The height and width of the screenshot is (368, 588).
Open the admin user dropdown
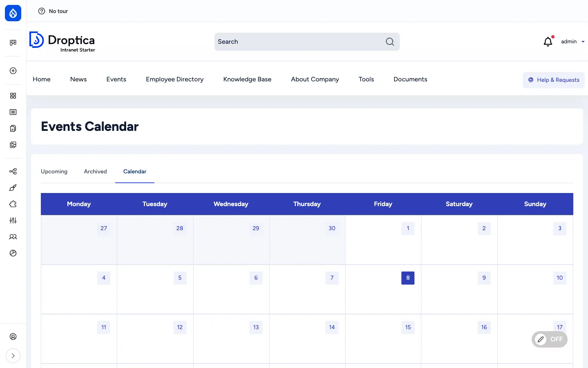[572, 41]
